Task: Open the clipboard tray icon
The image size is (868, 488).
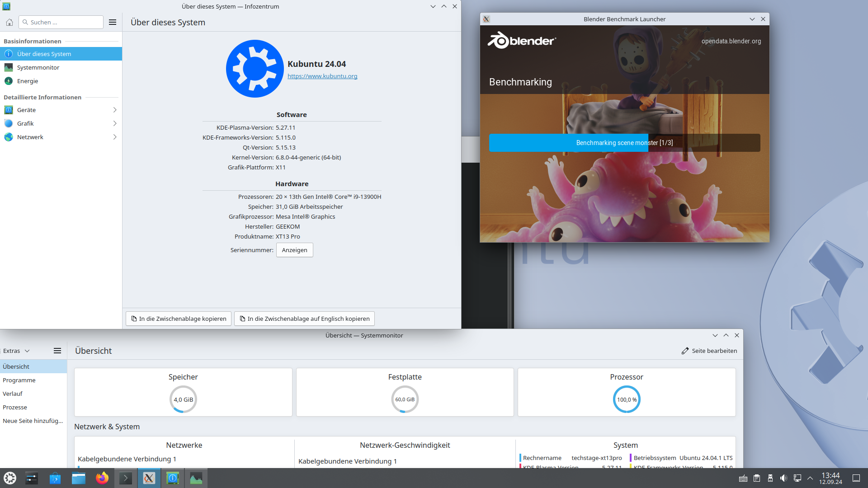Action: pyautogui.click(x=757, y=478)
